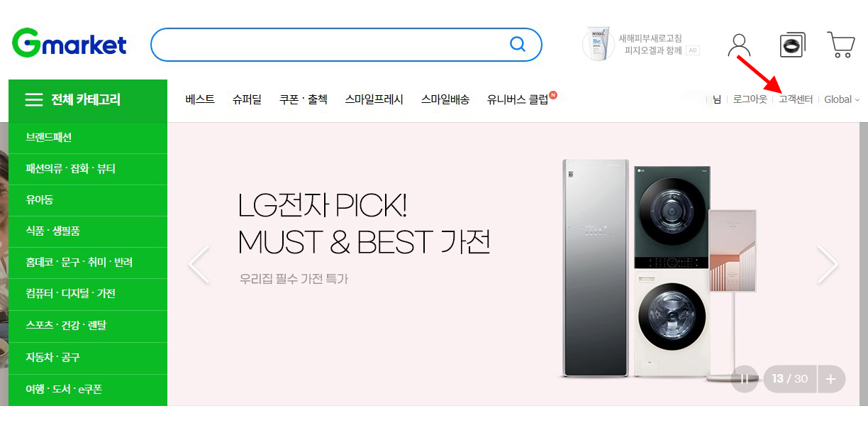The image size is (868, 428).
Task: Expand the Global language dropdown
Action: (x=842, y=100)
